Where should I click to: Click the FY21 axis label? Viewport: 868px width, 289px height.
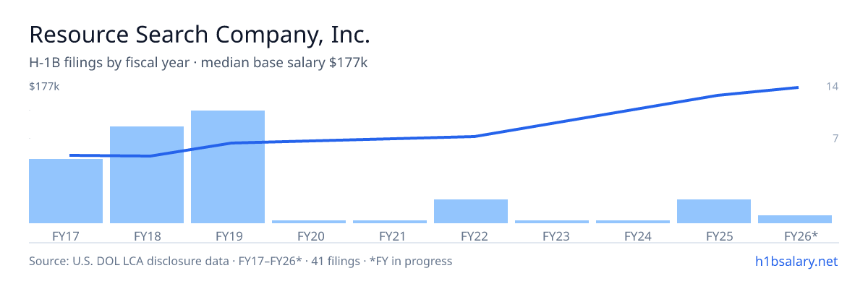[390, 236]
